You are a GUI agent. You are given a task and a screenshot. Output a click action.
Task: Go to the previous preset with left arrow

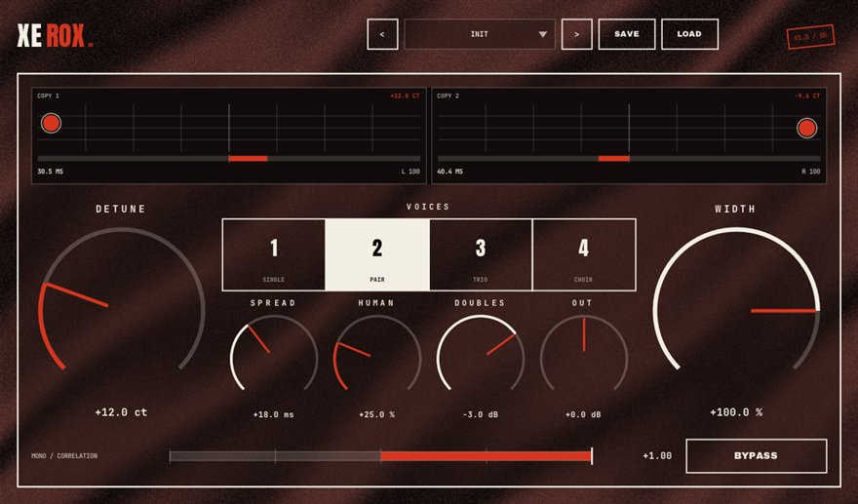pos(382,34)
